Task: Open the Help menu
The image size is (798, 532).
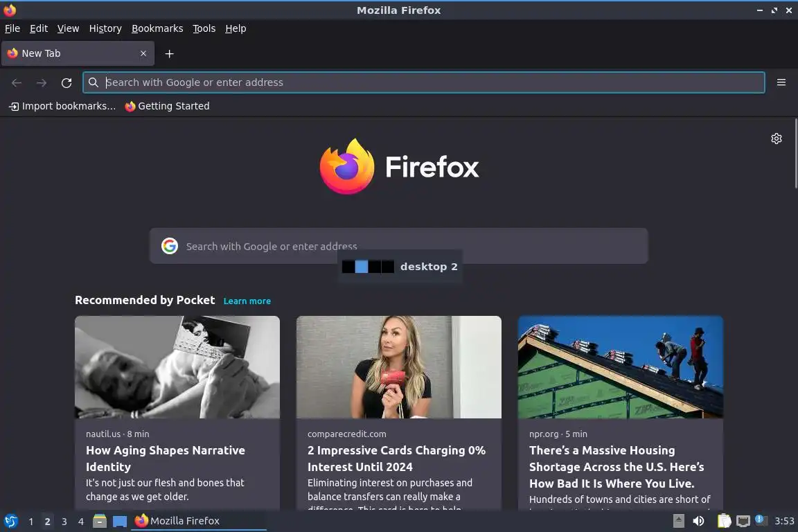Action: (236, 28)
